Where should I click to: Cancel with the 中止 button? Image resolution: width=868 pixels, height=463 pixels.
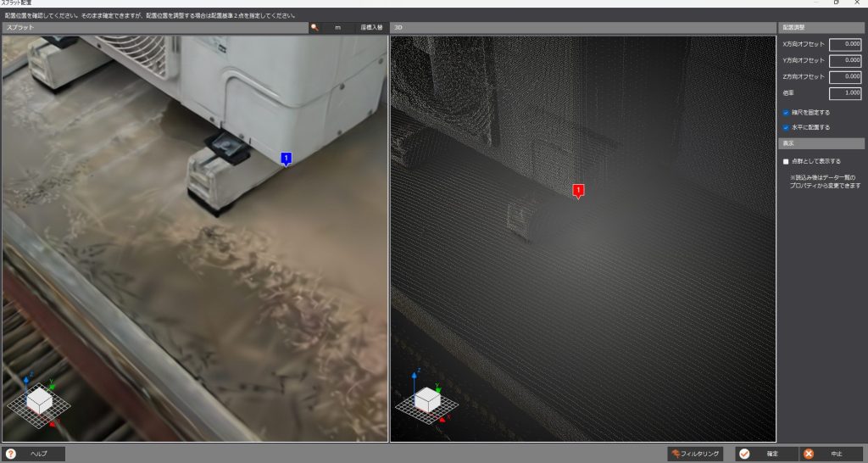pos(830,454)
